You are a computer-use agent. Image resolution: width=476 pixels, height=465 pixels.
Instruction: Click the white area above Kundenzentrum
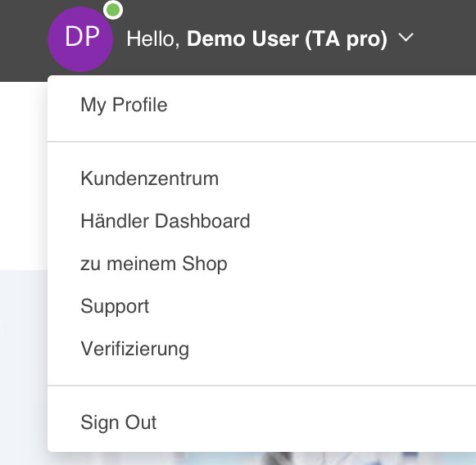261,155
